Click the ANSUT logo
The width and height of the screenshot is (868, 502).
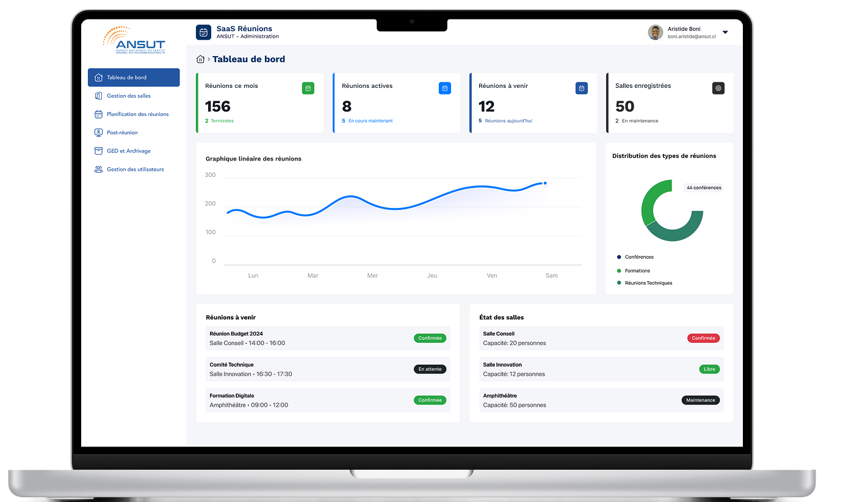(x=134, y=41)
